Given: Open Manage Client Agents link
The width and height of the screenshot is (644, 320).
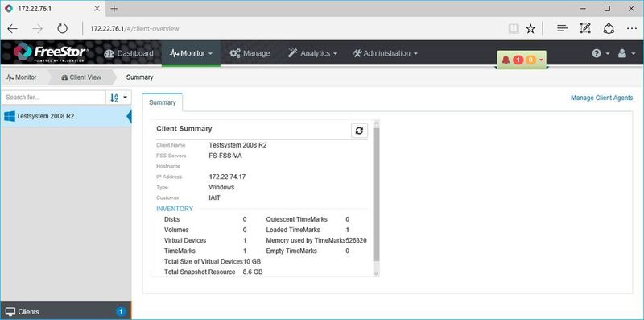Looking at the screenshot, I should point(601,98).
